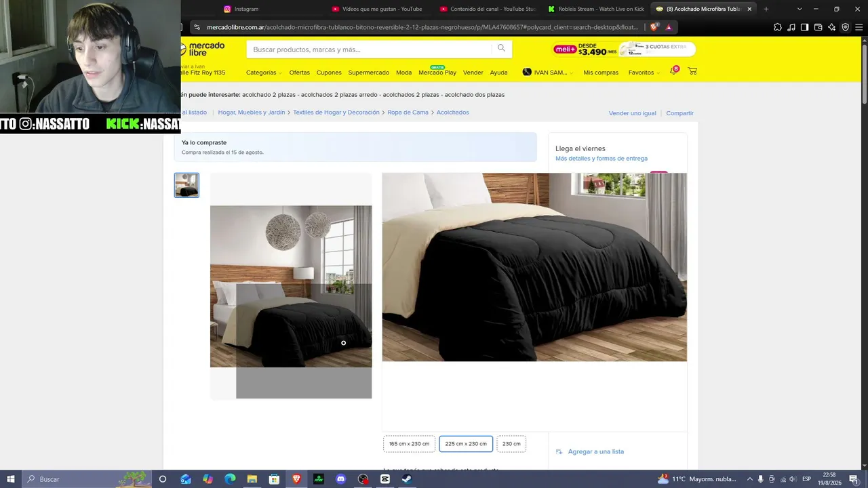The width and height of the screenshot is (868, 488).
Task: Open Ayuda help link
Action: (498, 73)
